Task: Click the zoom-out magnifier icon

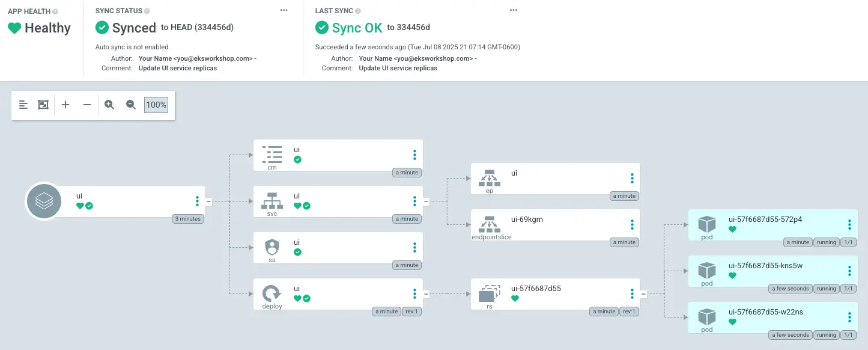Action: pos(131,104)
